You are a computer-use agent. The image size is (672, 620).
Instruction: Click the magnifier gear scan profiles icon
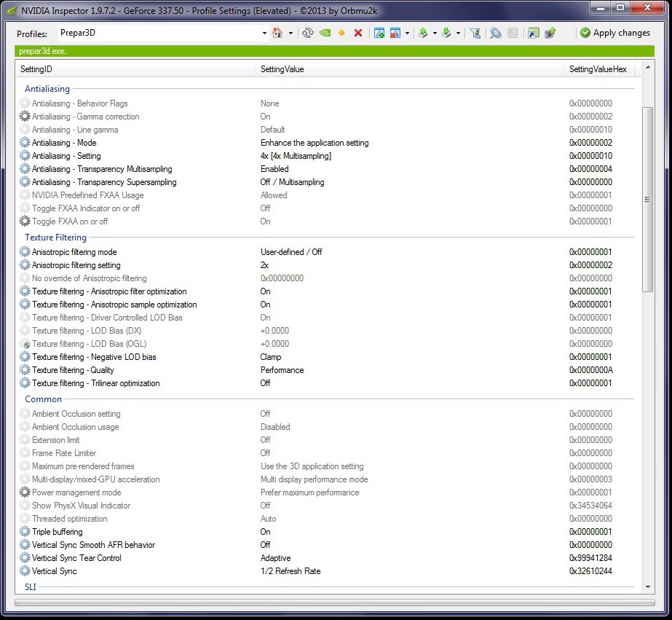[x=495, y=33]
